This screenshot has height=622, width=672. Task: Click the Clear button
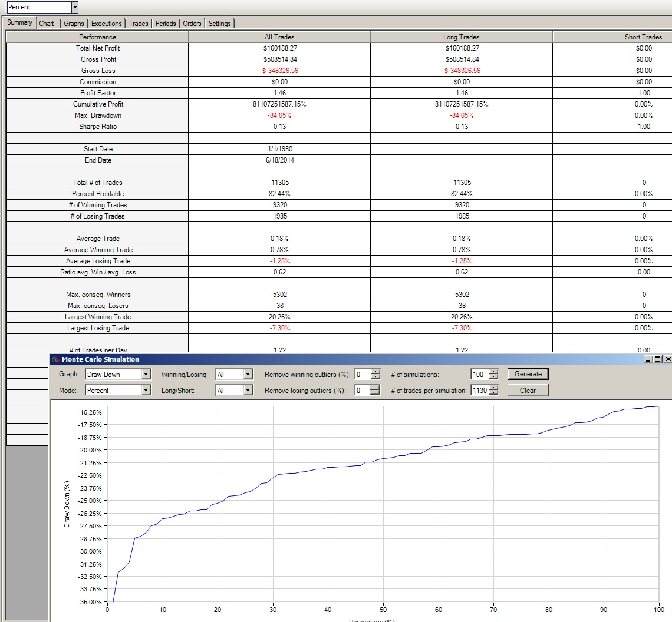click(528, 391)
